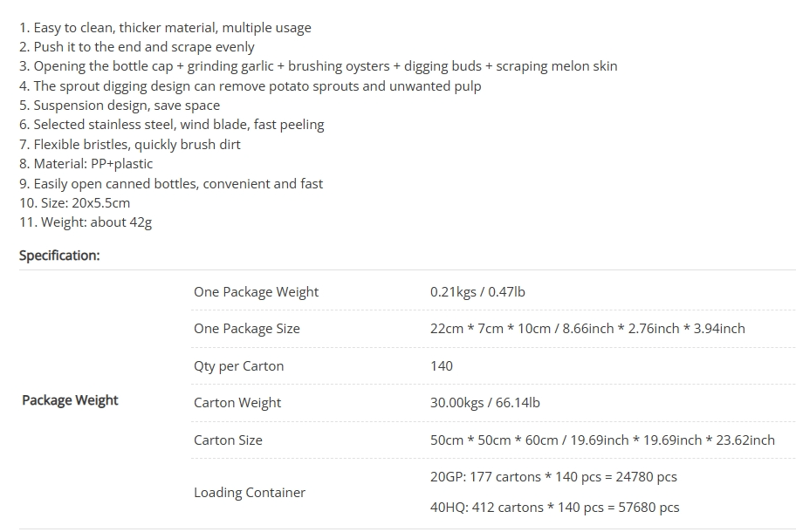Screen dimensions: 796x532
Task: Select the Weight about 42g line
Action: point(86,222)
